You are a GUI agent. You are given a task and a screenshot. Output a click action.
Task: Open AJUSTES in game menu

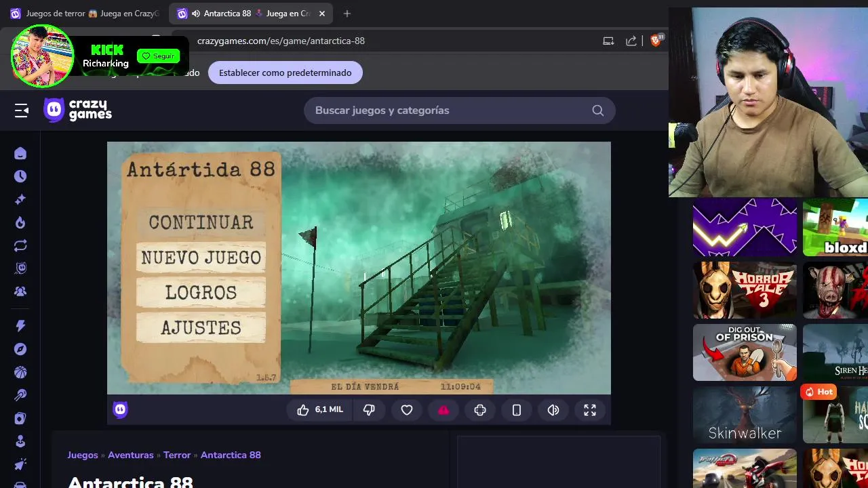pyautogui.click(x=201, y=328)
